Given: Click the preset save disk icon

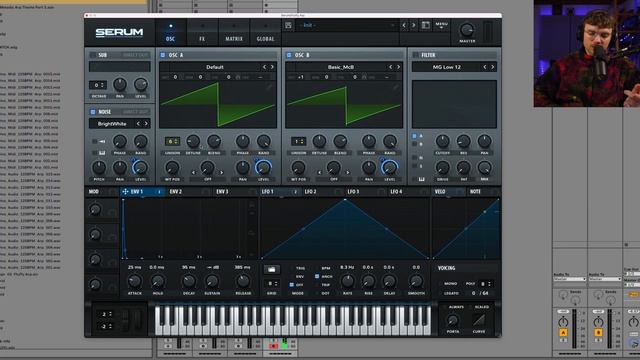Looking at the screenshot, I should click(x=288, y=25).
